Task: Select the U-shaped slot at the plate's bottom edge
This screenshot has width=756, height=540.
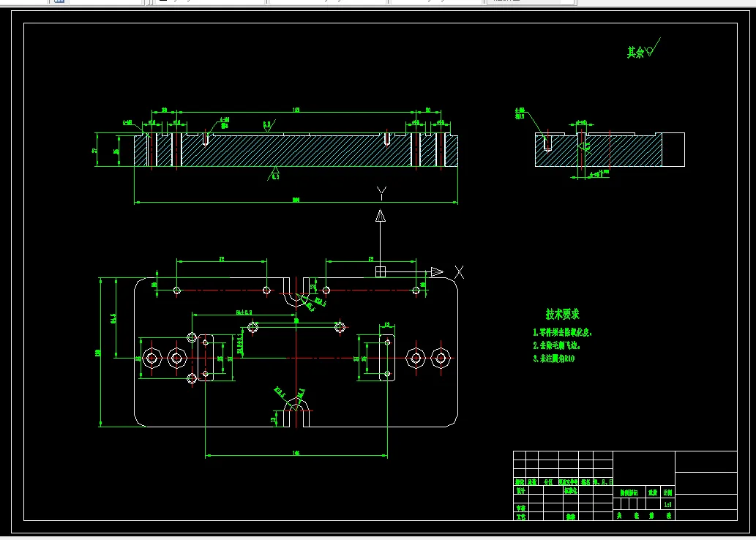Action: pyautogui.click(x=296, y=413)
